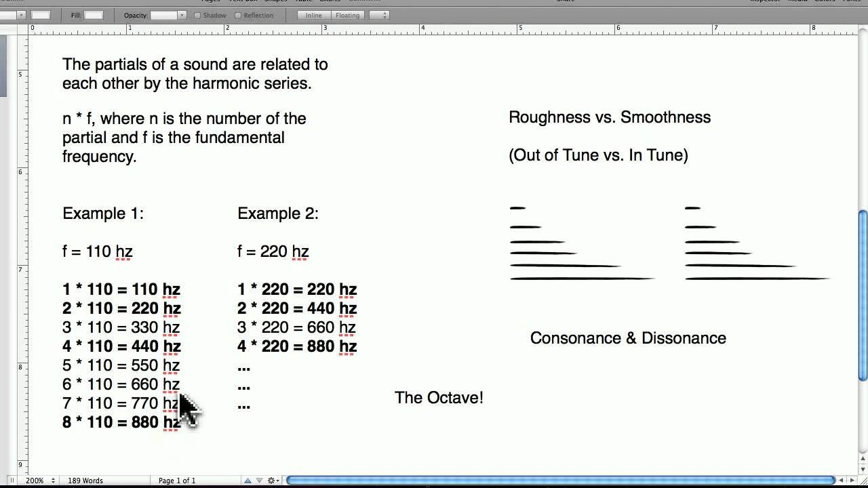Viewport: 868px width, 488px height.
Task: Enable the Reflection checkbox
Action: [x=238, y=16]
